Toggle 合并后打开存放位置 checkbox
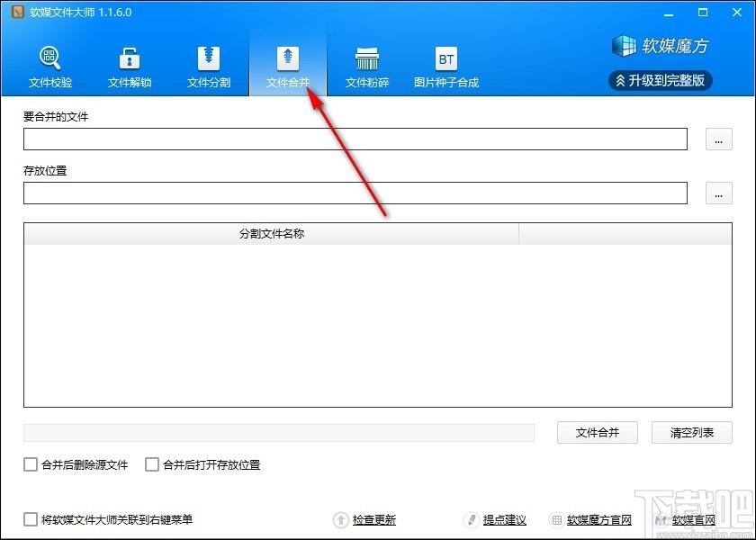The height and width of the screenshot is (540, 756). 152,465
